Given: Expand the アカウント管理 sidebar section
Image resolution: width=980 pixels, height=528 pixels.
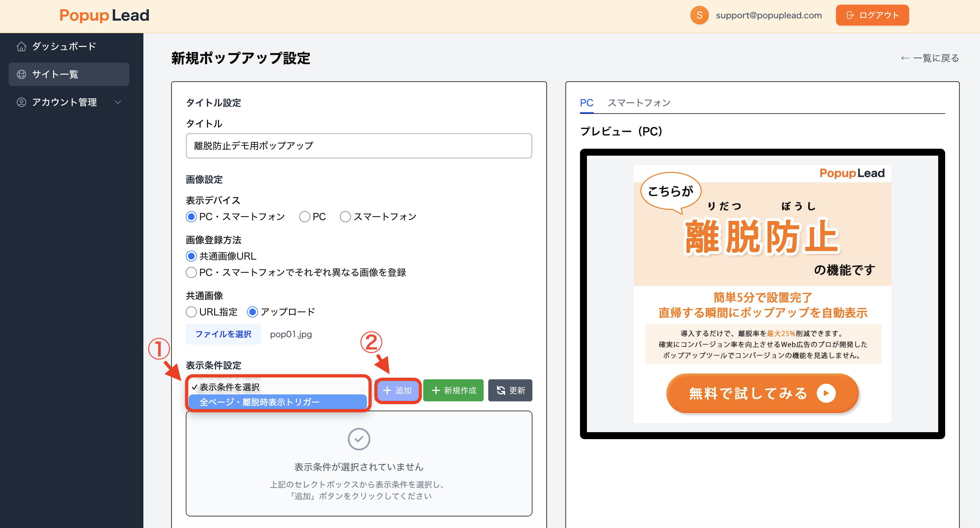Looking at the screenshot, I should (x=118, y=102).
